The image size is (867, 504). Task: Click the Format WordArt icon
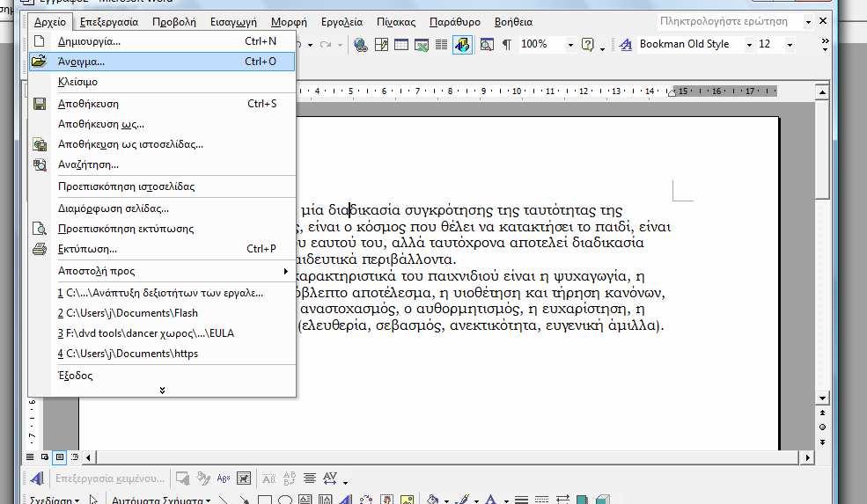[203, 478]
